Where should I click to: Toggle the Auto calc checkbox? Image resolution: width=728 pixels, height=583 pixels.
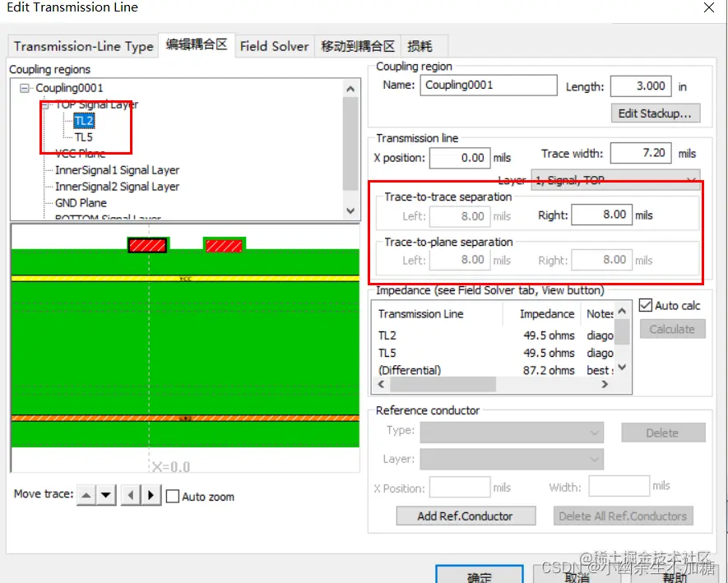tap(646, 305)
